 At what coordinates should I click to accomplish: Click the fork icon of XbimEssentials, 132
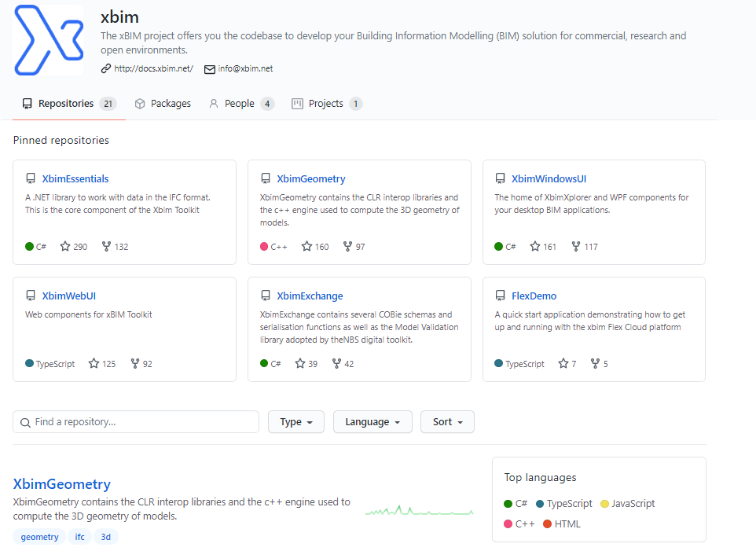107,246
